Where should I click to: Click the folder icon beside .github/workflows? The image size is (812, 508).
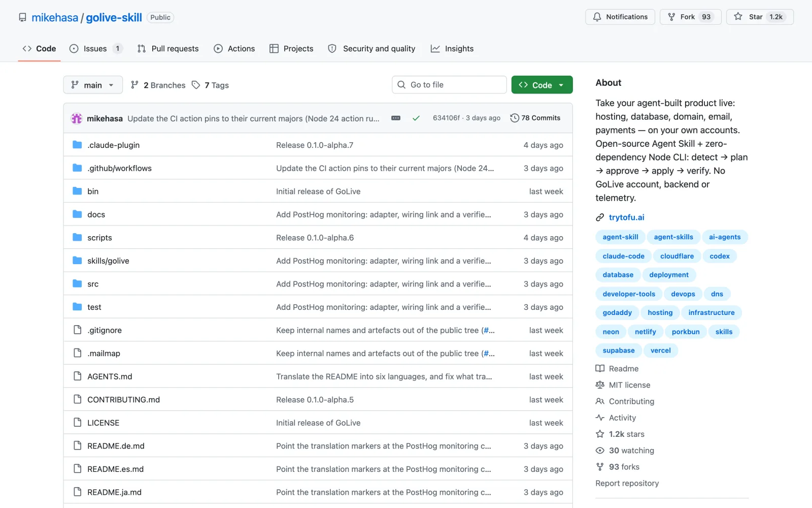(x=77, y=168)
